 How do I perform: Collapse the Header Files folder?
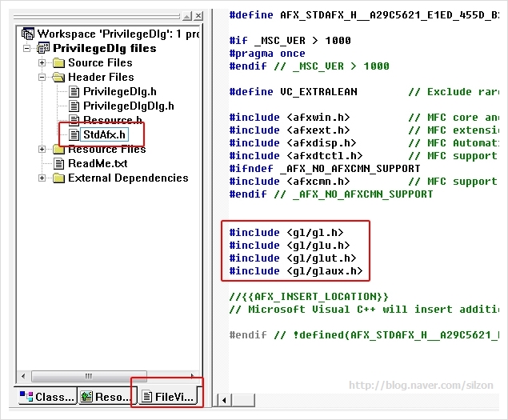tap(42, 77)
